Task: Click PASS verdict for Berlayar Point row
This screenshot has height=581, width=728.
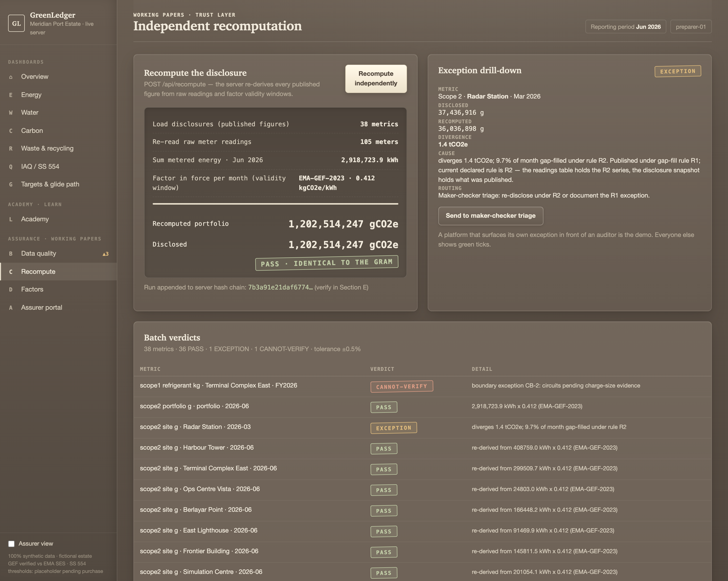Action: click(x=383, y=511)
